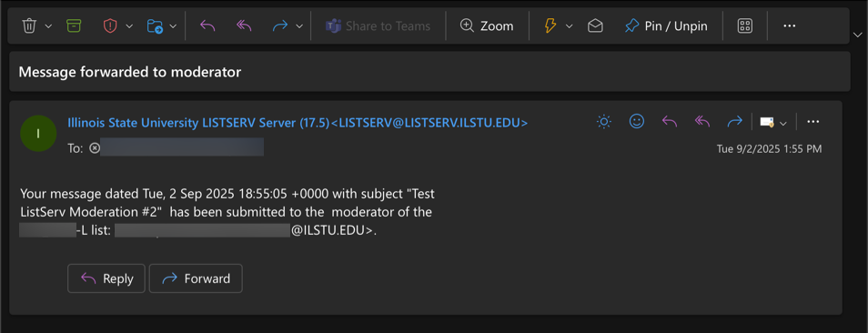Open the Report shield icon
Image resolution: width=868 pixels, height=333 pixels.
(x=111, y=25)
